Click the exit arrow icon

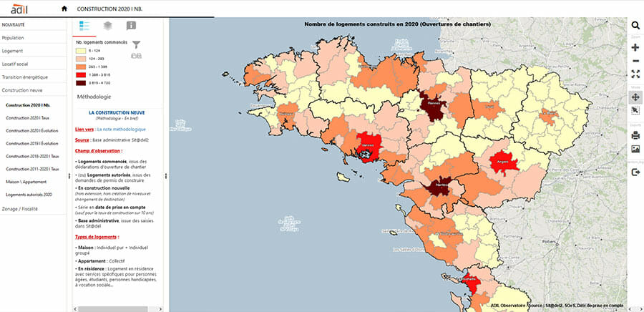pyautogui.click(x=635, y=172)
